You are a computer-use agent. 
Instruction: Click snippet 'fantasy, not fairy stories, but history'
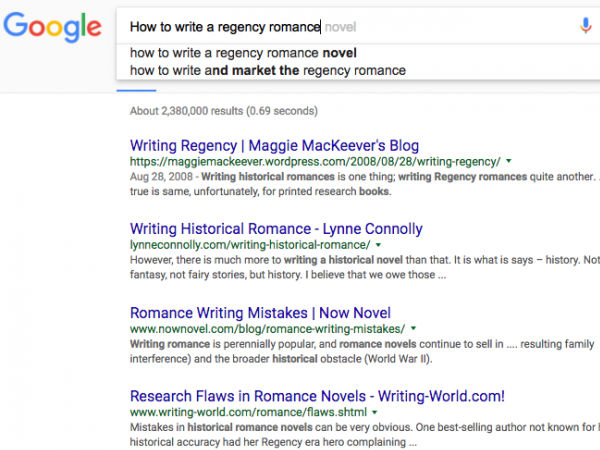216,275
